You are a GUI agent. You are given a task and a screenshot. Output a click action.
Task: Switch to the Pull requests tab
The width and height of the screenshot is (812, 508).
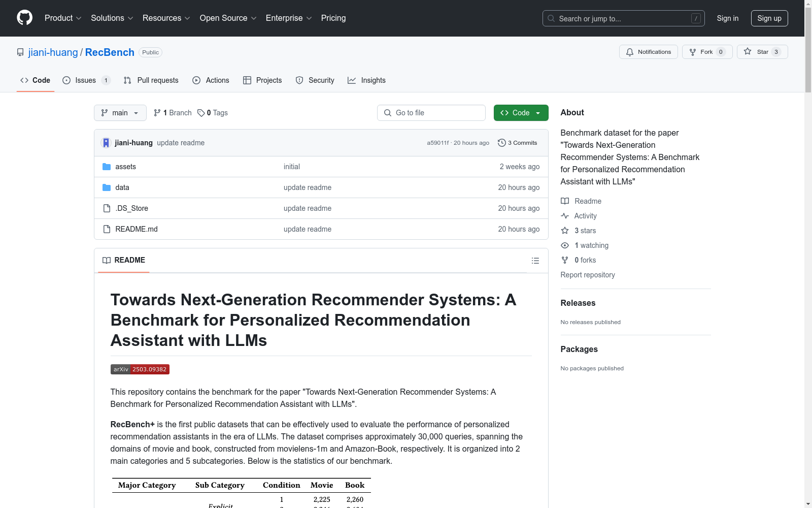[151, 80]
